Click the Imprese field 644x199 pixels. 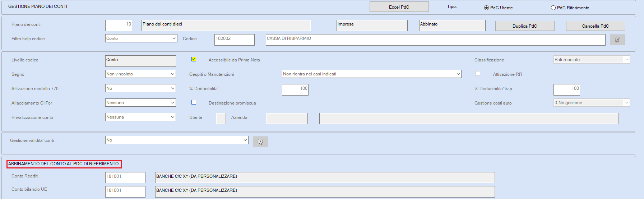372,26
